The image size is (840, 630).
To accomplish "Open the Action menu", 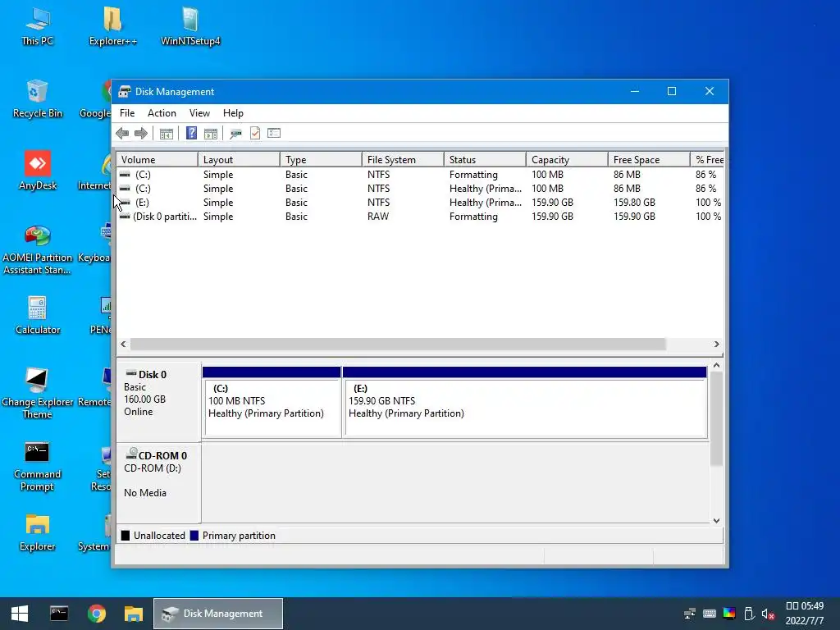I will click(162, 113).
